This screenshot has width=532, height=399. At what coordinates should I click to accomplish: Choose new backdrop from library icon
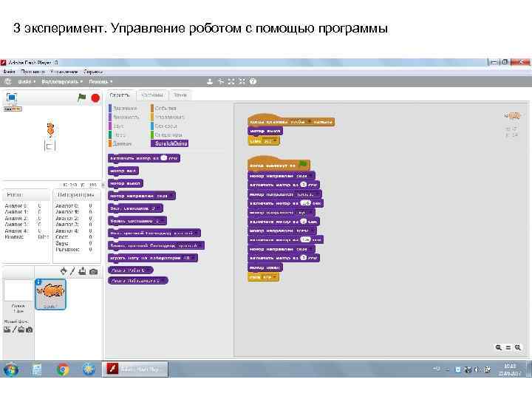(7, 330)
